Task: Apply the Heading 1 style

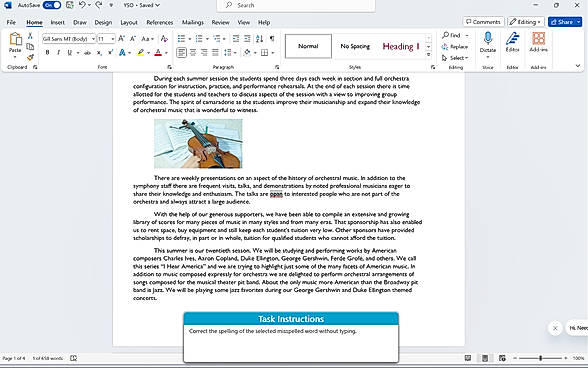Action: coord(400,46)
